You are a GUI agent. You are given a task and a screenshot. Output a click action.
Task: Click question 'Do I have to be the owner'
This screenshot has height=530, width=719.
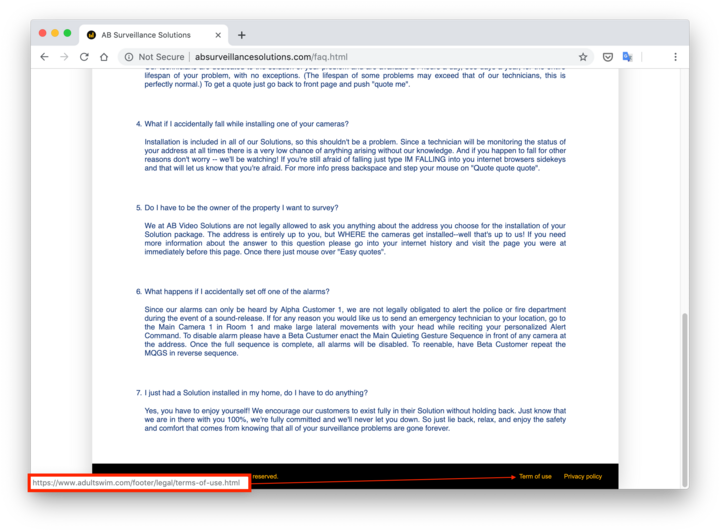pyautogui.click(x=241, y=208)
